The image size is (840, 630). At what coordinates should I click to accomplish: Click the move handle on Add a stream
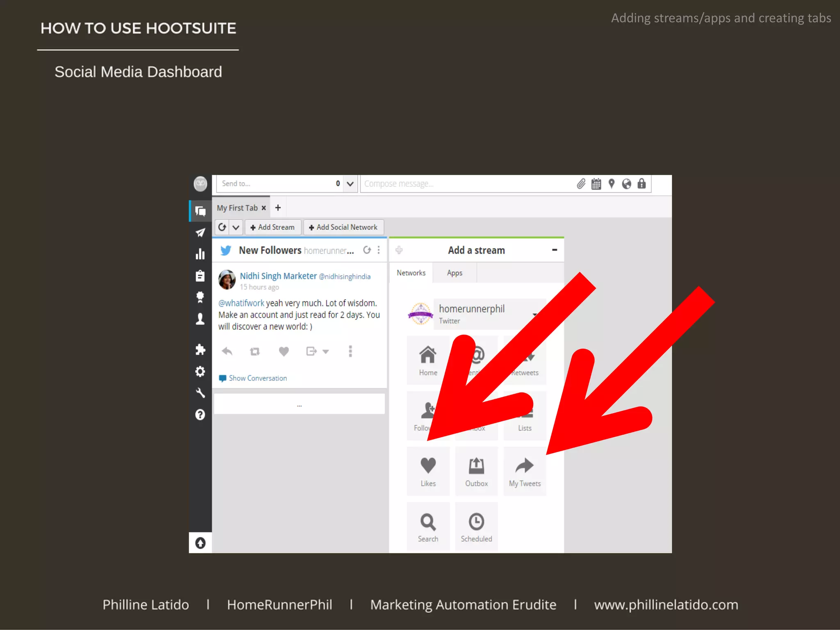pyautogui.click(x=399, y=250)
